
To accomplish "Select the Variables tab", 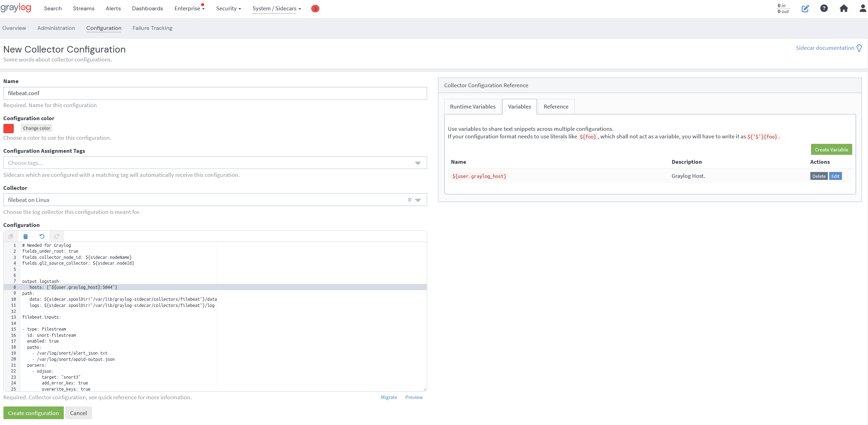I will pyautogui.click(x=519, y=107).
